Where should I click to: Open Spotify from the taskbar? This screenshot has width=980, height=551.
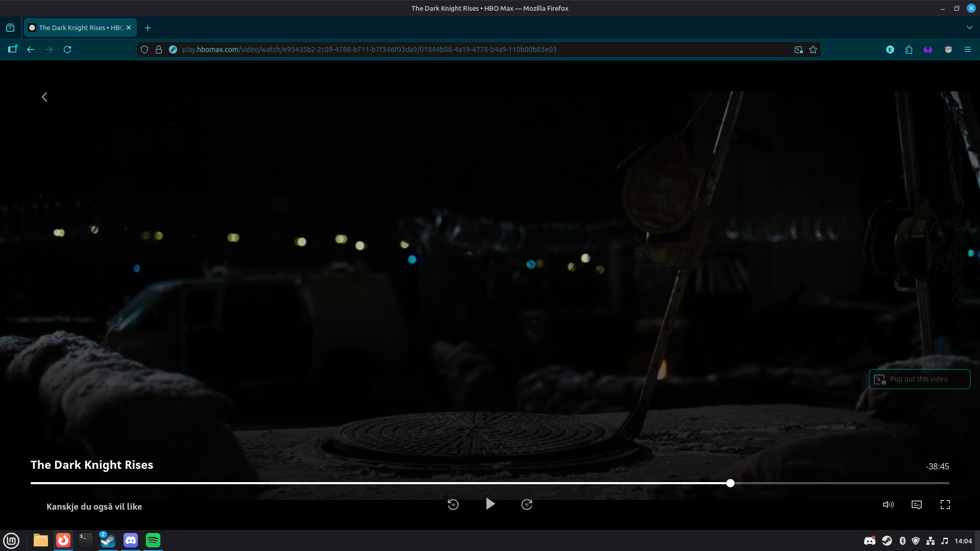[153, 540]
